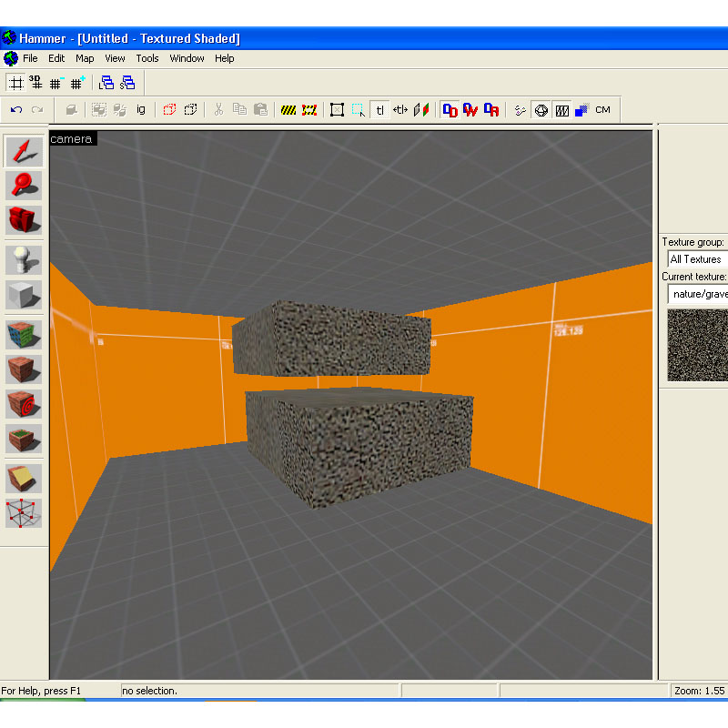Open Toggle Texture Application tool
This screenshot has height=728, width=728.
25,335
